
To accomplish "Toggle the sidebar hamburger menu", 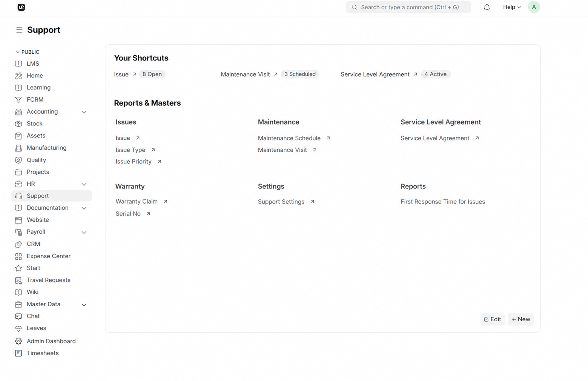I will [x=19, y=30].
